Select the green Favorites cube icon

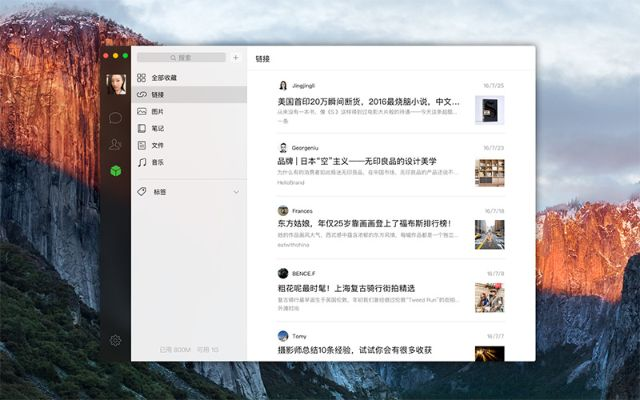point(115,171)
